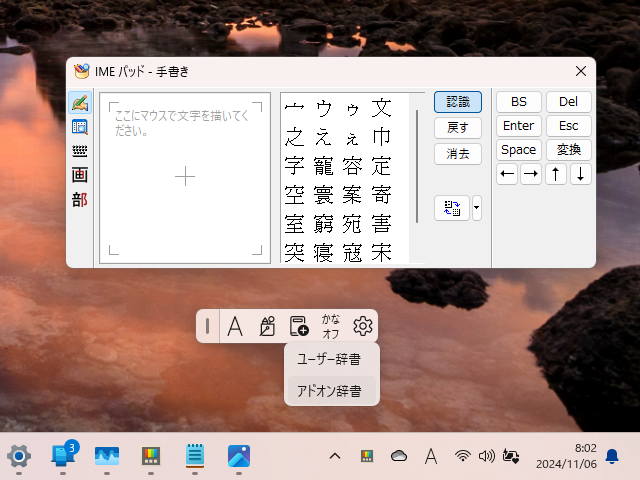Click the IME toolbar drag handle
640x480 pixels.
click(208, 326)
